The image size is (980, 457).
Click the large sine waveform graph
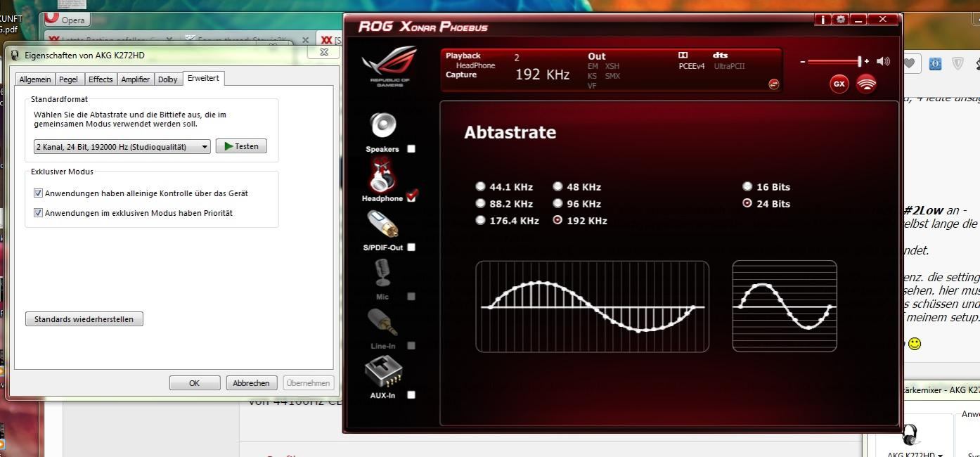click(x=593, y=307)
